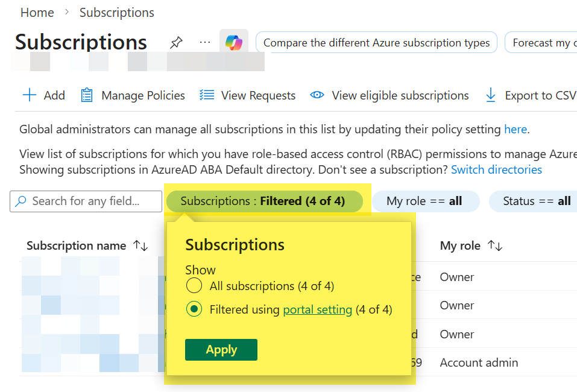Click the eye icon for eligible subscriptions
Viewport: 577px width, 392px height.
coord(317,95)
